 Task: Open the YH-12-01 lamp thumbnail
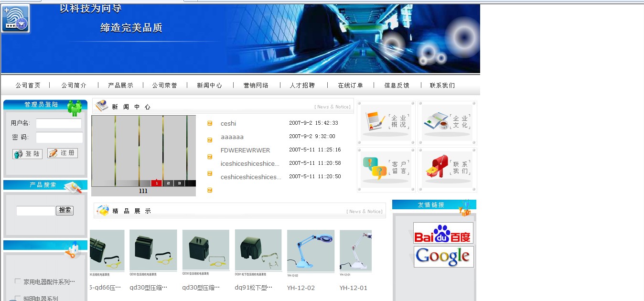[x=355, y=253]
